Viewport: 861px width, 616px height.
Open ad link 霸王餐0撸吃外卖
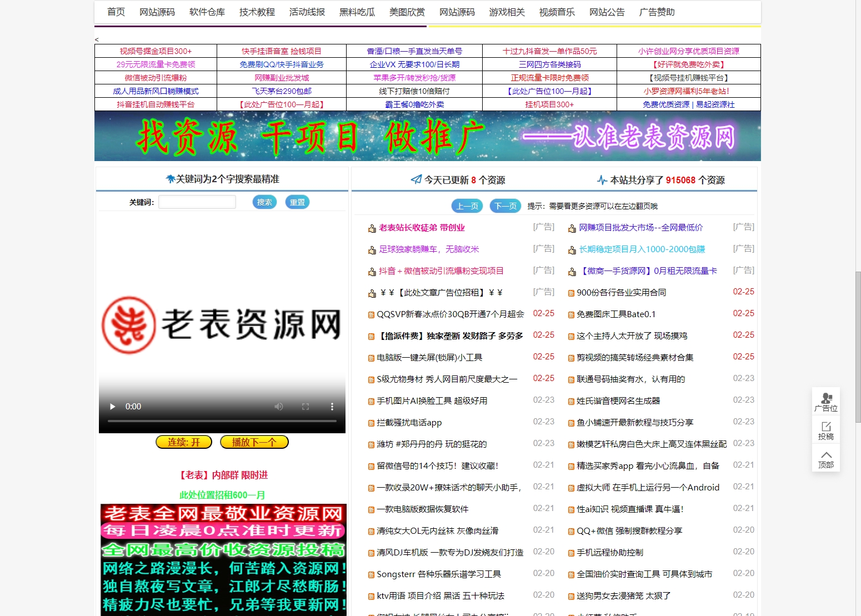tap(415, 104)
